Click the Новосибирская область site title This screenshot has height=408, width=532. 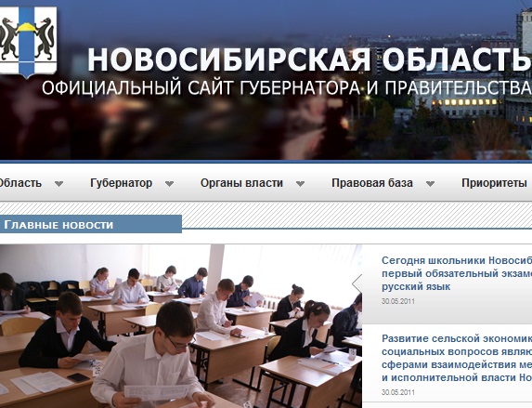[309, 59]
